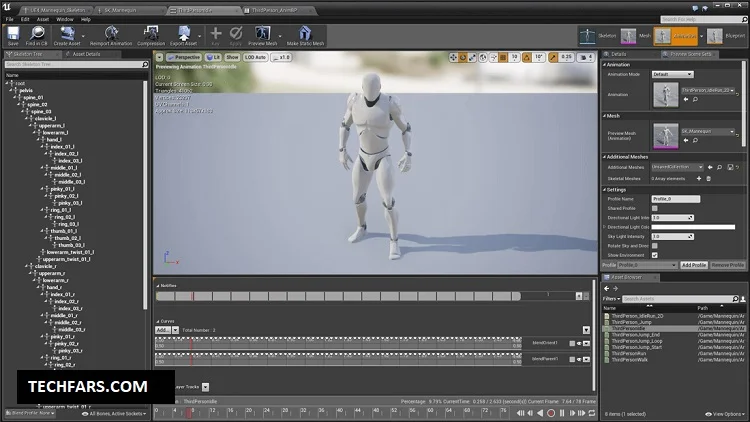Open the ThirdPerson_IdleRun_2D animation dropdown
This screenshot has height=422, width=750.
click(x=708, y=90)
